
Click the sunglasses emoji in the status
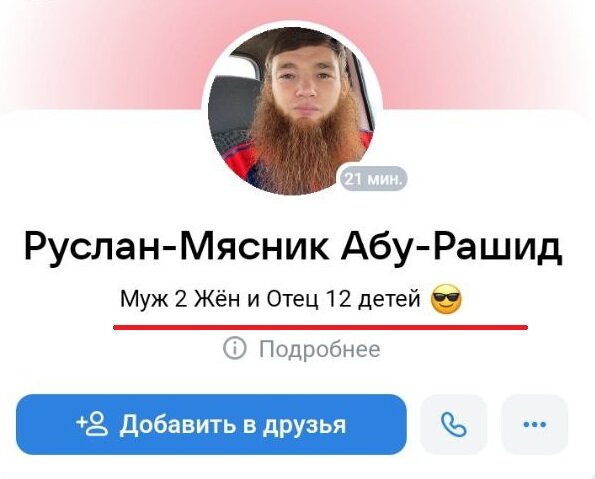tap(446, 299)
